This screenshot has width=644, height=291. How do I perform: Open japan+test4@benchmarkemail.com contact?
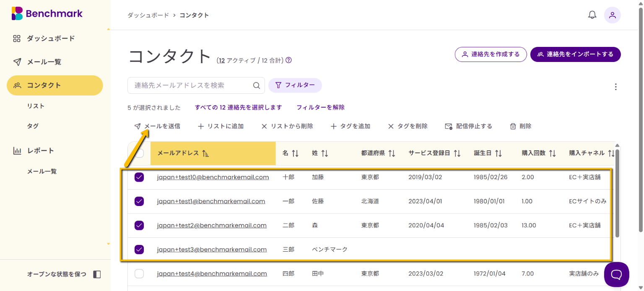(x=212, y=274)
